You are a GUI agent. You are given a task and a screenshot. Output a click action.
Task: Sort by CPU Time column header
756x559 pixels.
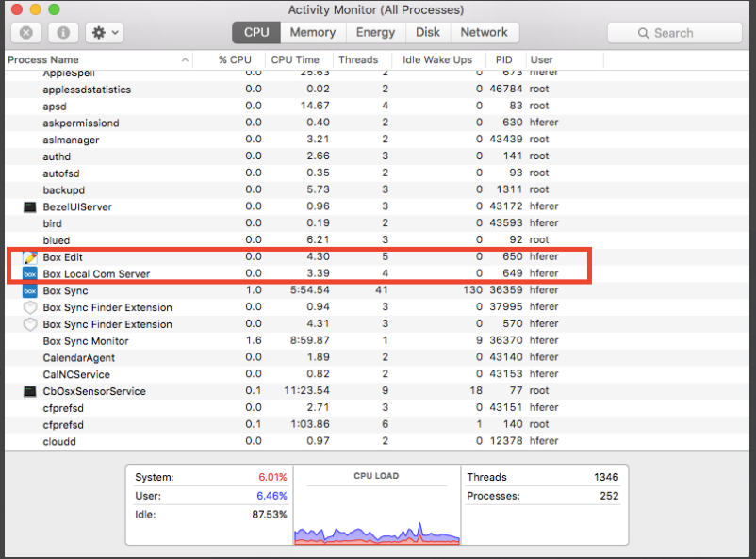(295, 59)
